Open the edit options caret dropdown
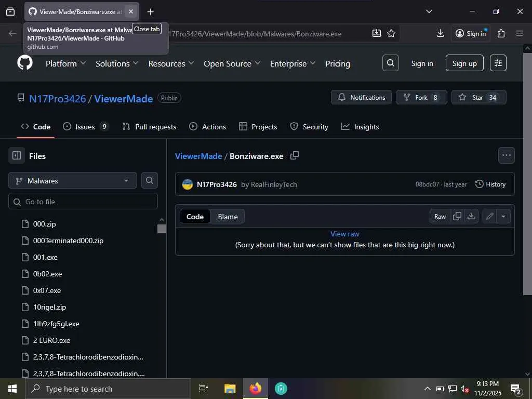Image resolution: width=532 pixels, height=399 pixels. tap(503, 217)
